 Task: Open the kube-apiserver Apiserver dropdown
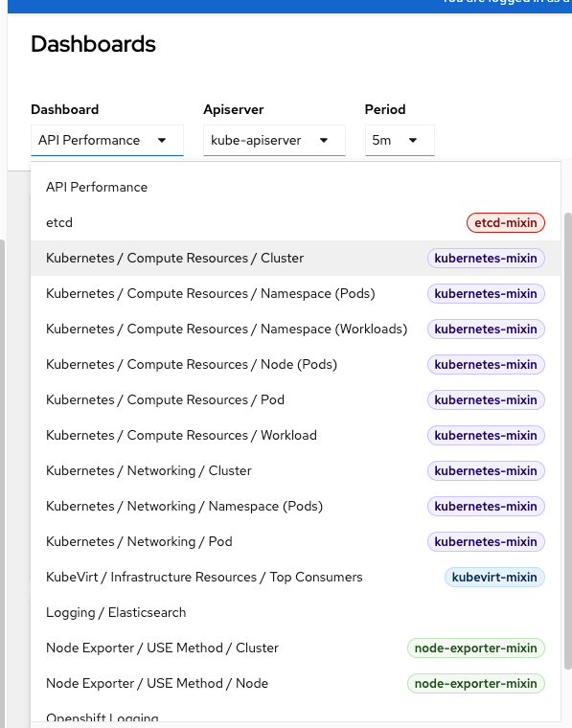pos(274,140)
